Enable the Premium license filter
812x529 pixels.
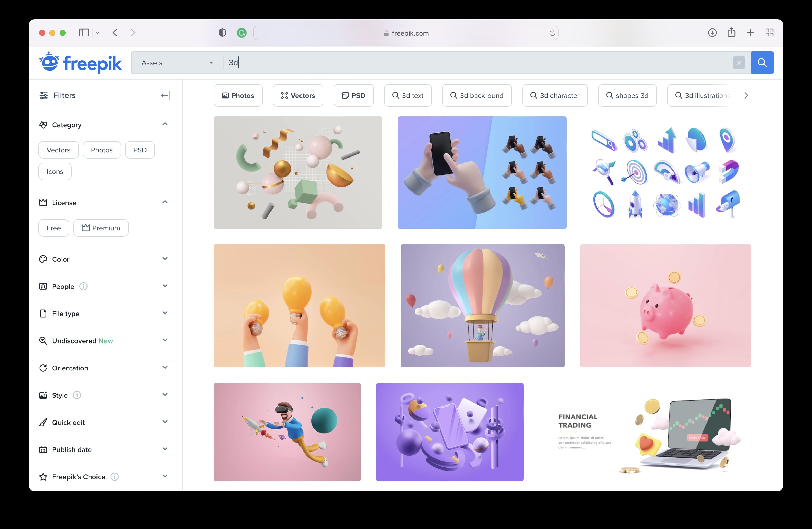101,228
